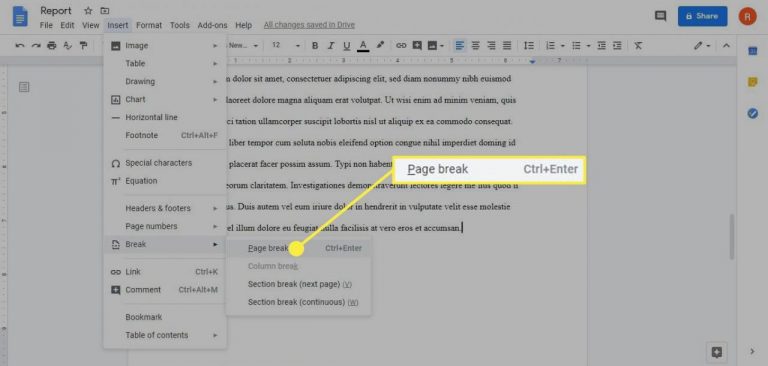Open Google Calendar side panel icon

pos(753,51)
